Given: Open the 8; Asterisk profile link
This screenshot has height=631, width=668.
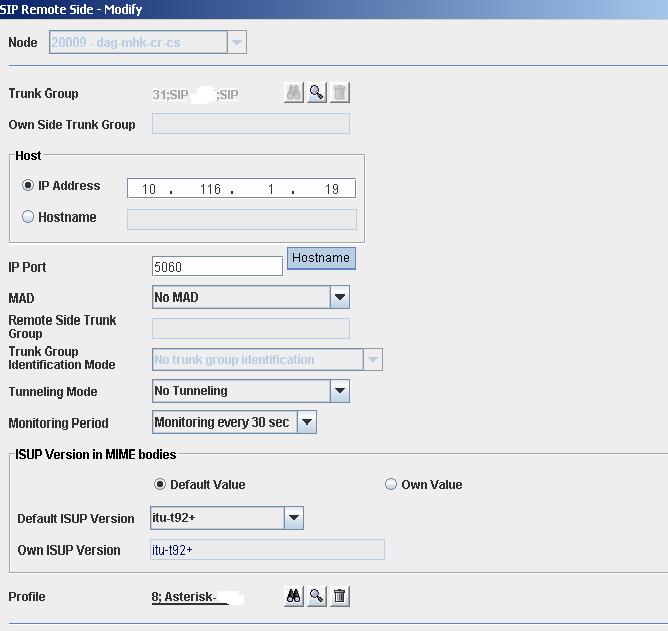Looking at the screenshot, I should click(x=198, y=597).
